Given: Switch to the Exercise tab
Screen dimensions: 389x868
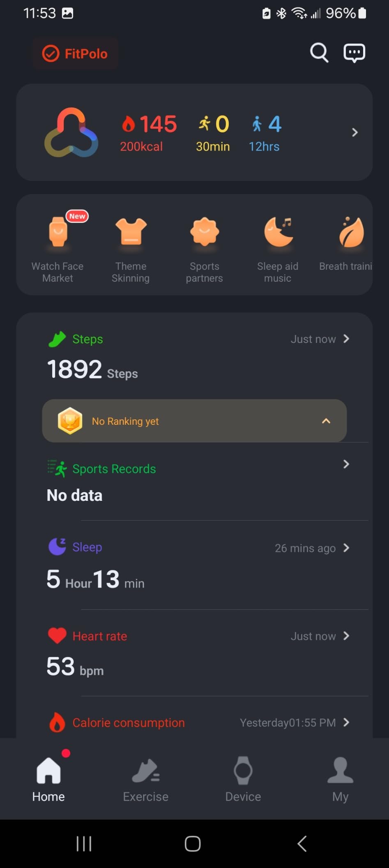Looking at the screenshot, I should tap(146, 779).
